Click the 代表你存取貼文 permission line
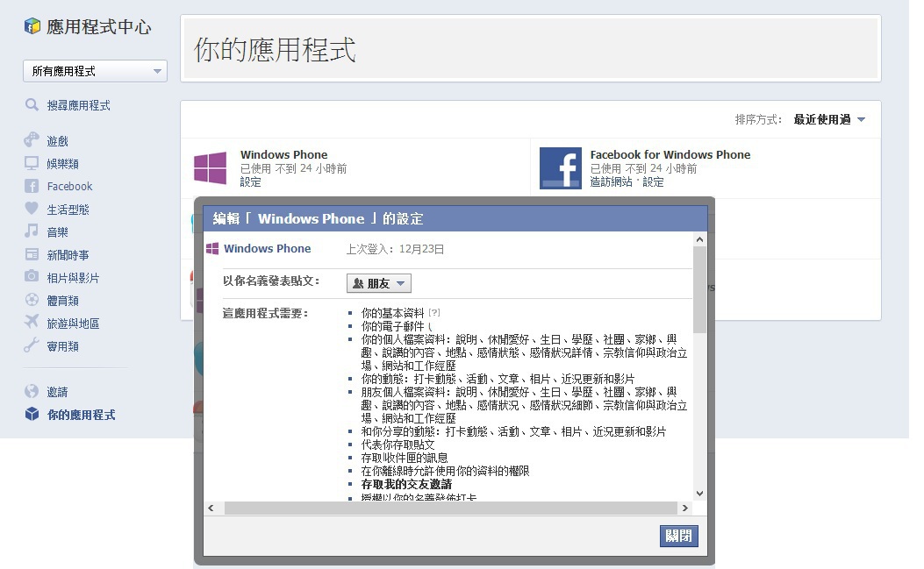924x569 pixels. point(398,445)
